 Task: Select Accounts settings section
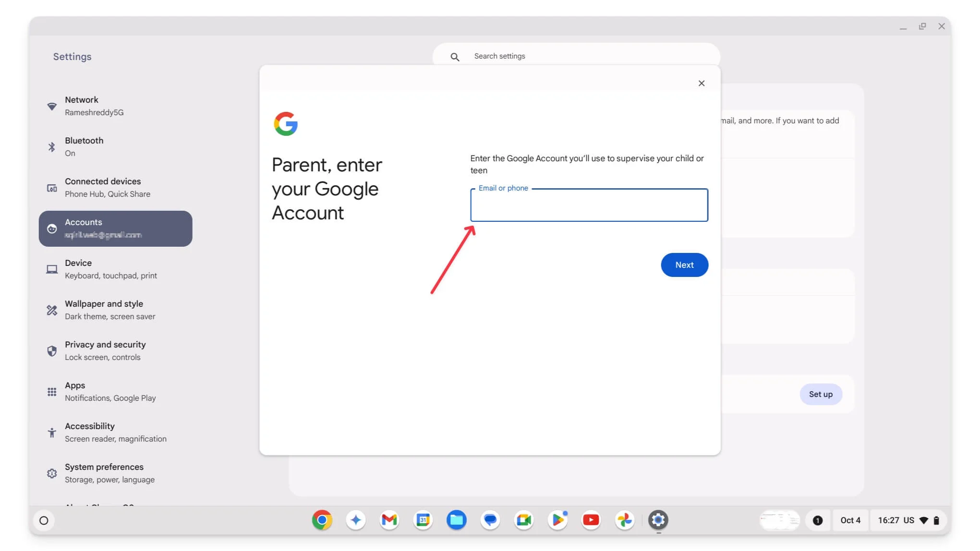coord(115,228)
